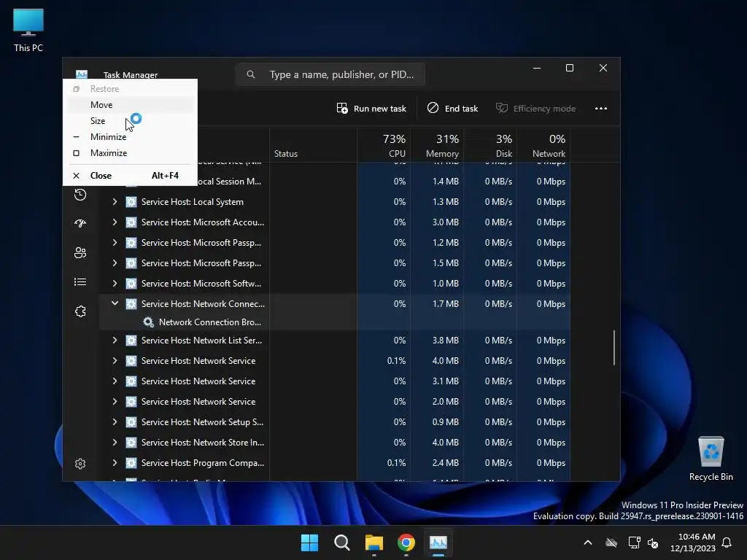The image size is (747, 560).
Task: Expand Service Host: Local System row
Action: 115,202
